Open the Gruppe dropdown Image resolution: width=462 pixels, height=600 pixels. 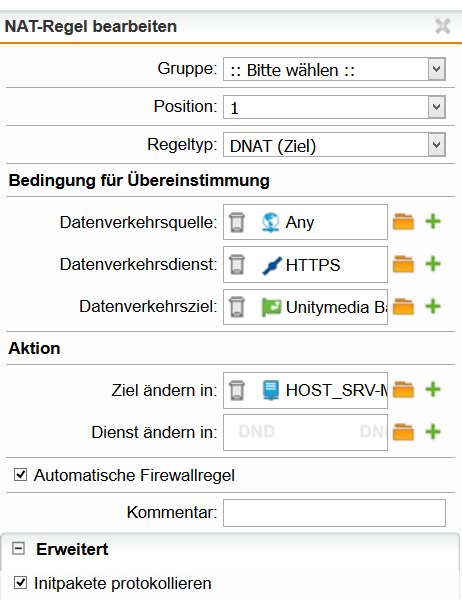point(334,69)
